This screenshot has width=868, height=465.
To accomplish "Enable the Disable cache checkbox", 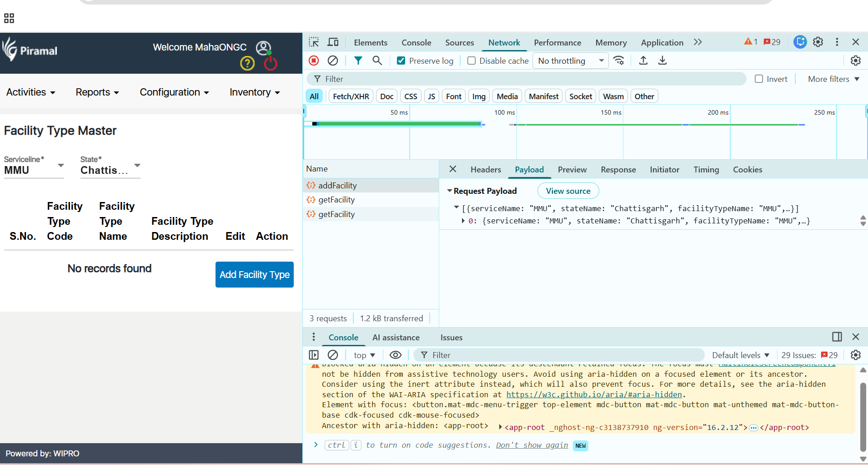I will coord(472,61).
